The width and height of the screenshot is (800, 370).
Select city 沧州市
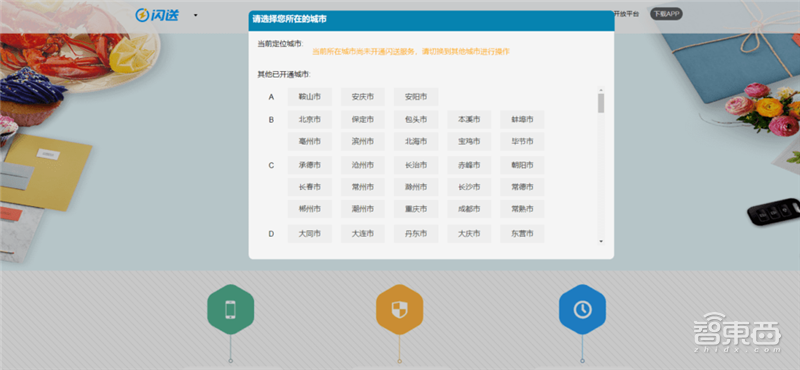363,165
